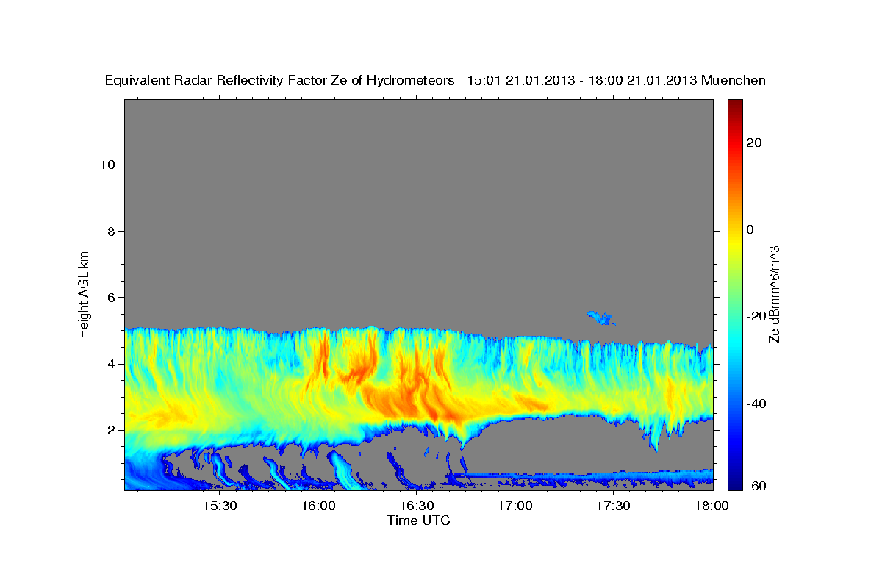Click the colorbar label '-40'
The image size is (882, 588).
click(756, 404)
